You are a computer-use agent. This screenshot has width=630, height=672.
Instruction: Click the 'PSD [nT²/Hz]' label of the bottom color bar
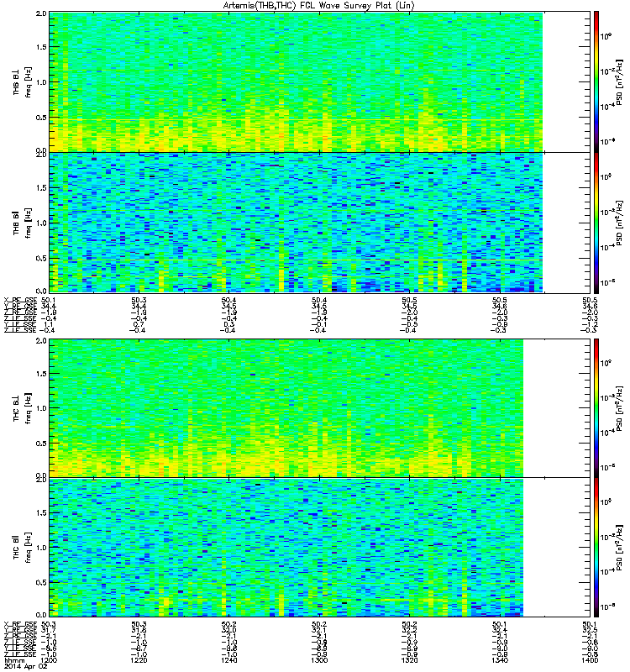(619, 548)
